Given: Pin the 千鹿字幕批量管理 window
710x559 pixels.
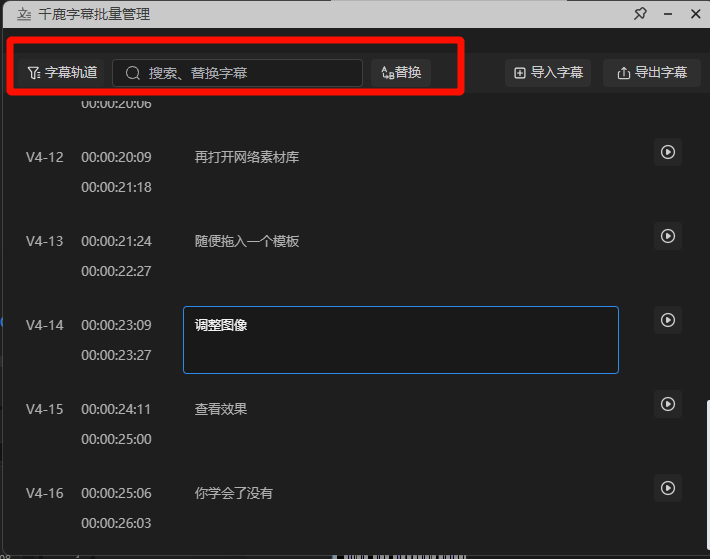Looking at the screenshot, I should 640,14.
